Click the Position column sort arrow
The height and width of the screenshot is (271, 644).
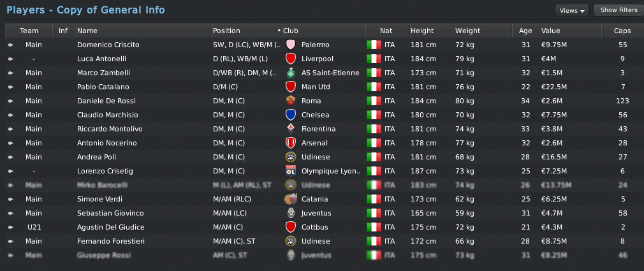(x=278, y=31)
